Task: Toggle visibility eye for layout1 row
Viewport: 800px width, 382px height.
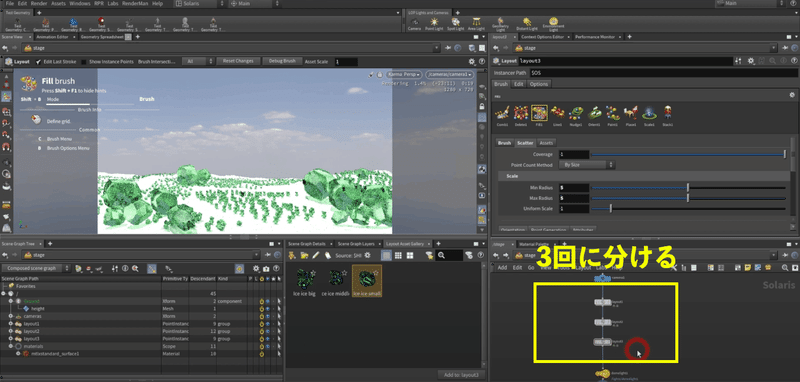Action: click(268, 324)
